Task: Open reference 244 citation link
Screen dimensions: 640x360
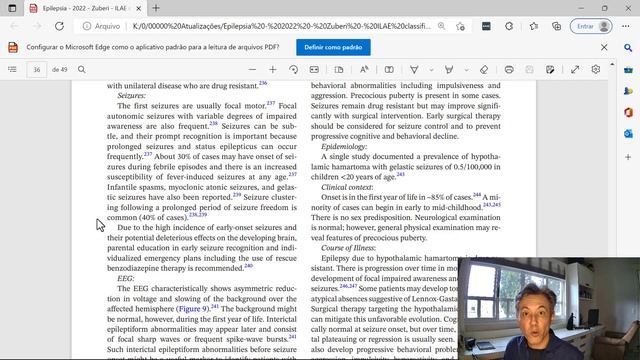Action: [477, 195]
